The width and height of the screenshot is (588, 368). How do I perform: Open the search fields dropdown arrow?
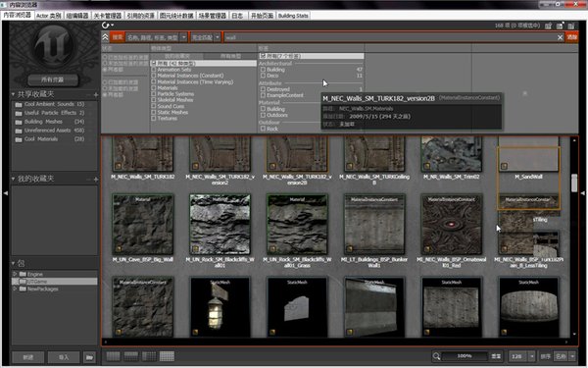[184, 37]
